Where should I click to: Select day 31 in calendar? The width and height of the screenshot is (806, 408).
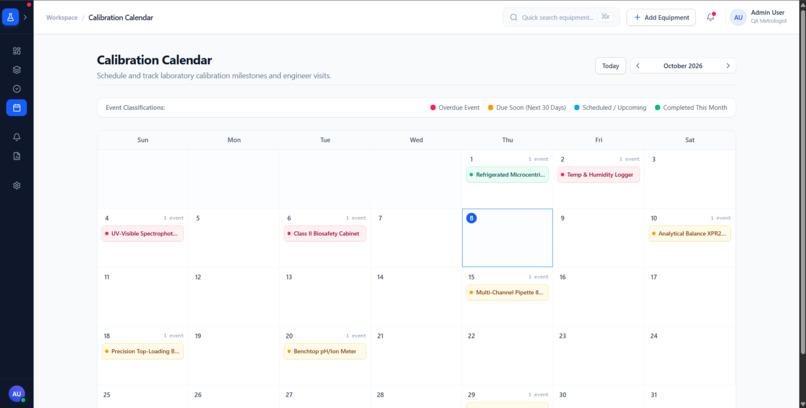(x=690, y=397)
